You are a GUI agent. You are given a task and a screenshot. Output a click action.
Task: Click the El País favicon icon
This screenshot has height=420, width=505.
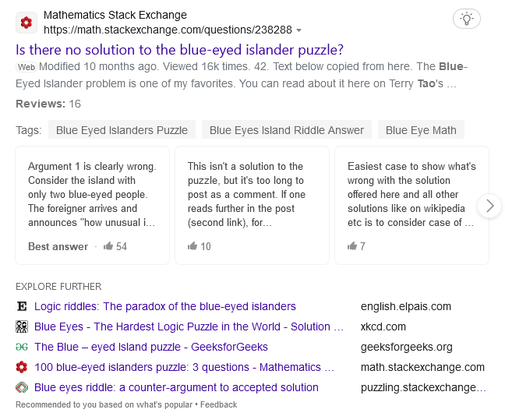pos(22,306)
